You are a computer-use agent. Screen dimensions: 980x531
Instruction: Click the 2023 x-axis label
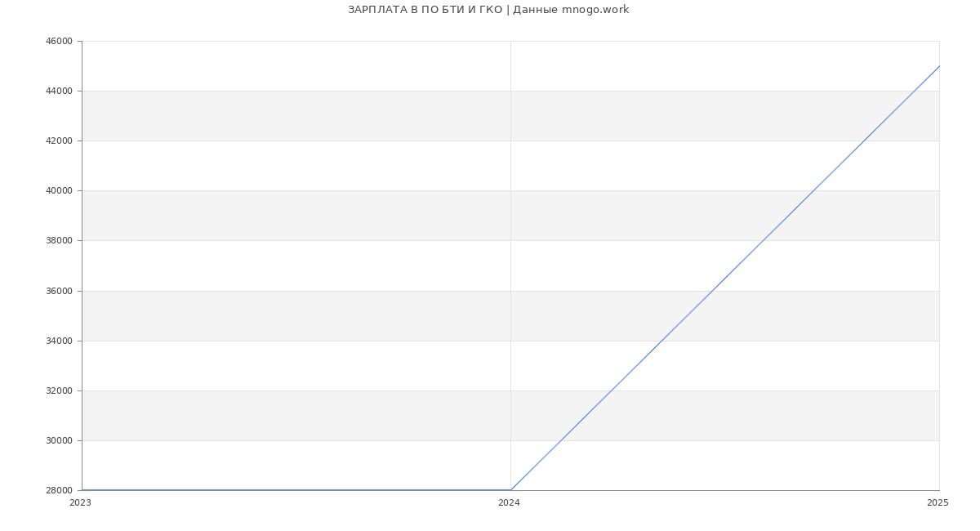[81, 503]
